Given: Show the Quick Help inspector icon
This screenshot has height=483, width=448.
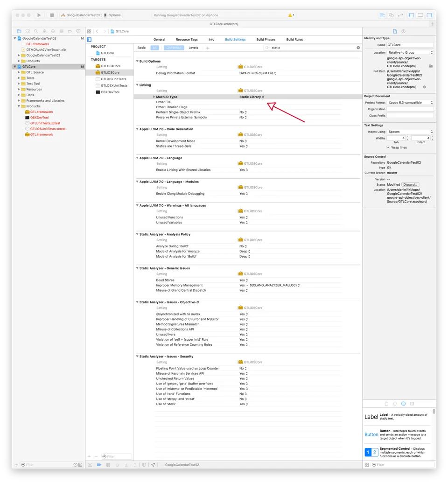Looking at the screenshot, I should [x=403, y=31].
